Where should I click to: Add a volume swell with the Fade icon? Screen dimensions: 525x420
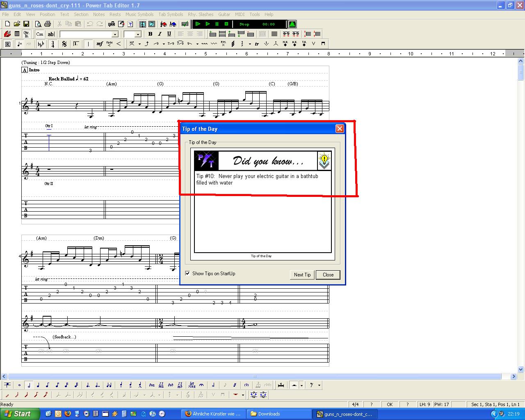[x=110, y=44]
